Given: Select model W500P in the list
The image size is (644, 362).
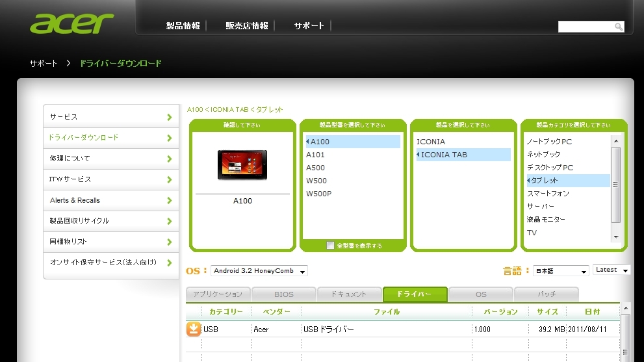Looking at the screenshot, I should point(318,194).
